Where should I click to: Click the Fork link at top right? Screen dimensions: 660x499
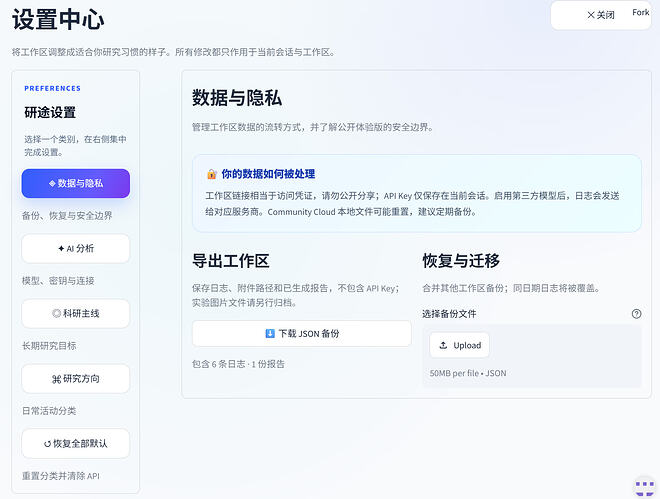pos(641,13)
